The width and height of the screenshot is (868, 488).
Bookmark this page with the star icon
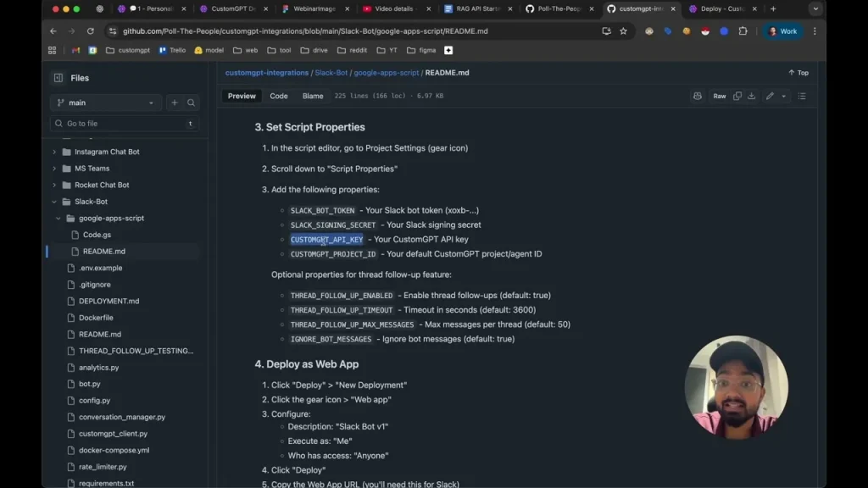click(623, 31)
